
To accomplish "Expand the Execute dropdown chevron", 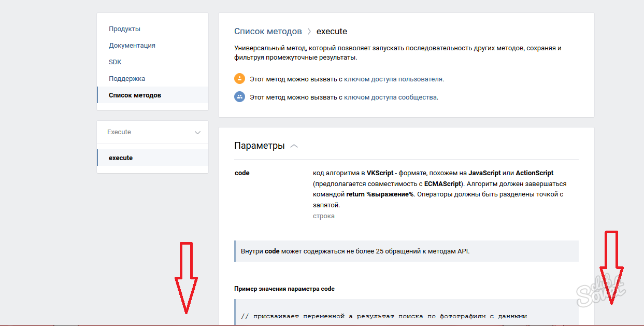I will [x=197, y=133].
